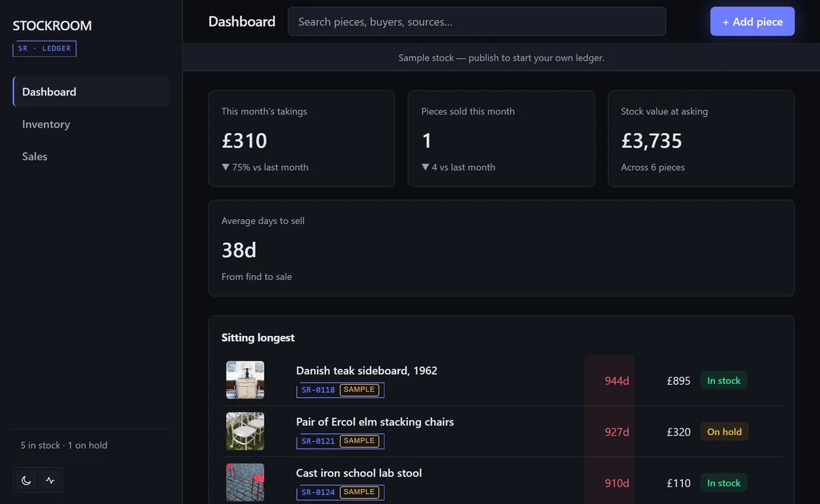Image resolution: width=820 pixels, height=504 pixels.
Task: Click the £3,735 stock value
Action: pyautogui.click(x=652, y=141)
